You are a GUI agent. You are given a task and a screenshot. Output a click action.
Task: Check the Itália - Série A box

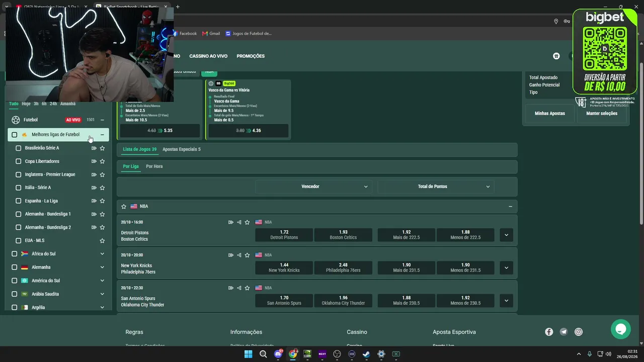tap(19, 188)
